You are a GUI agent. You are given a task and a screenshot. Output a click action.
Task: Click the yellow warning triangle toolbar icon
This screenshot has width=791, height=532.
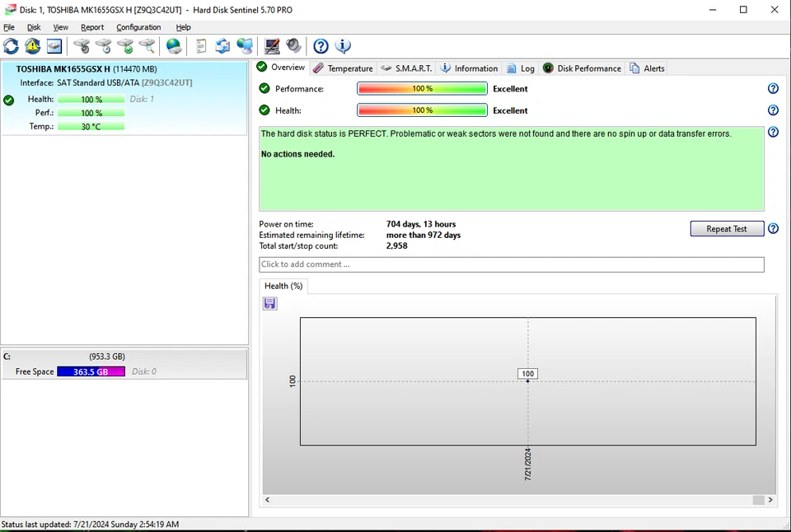[32, 46]
